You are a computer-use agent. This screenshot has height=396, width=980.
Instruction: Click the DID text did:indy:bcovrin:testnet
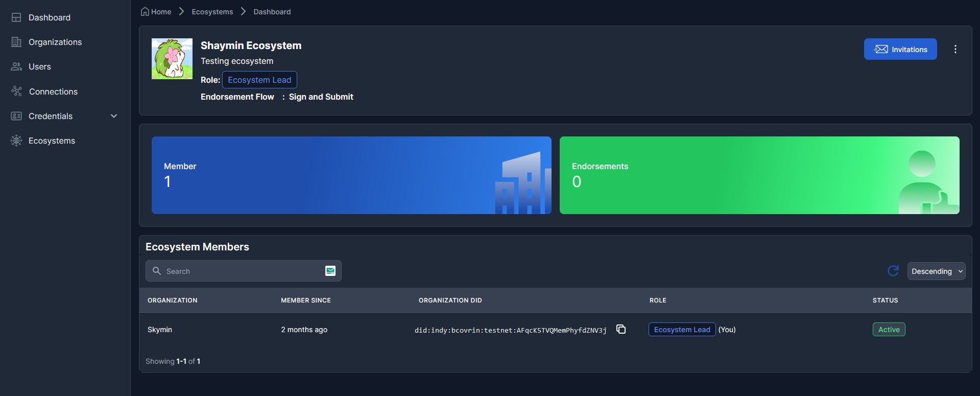click(511, 330)
